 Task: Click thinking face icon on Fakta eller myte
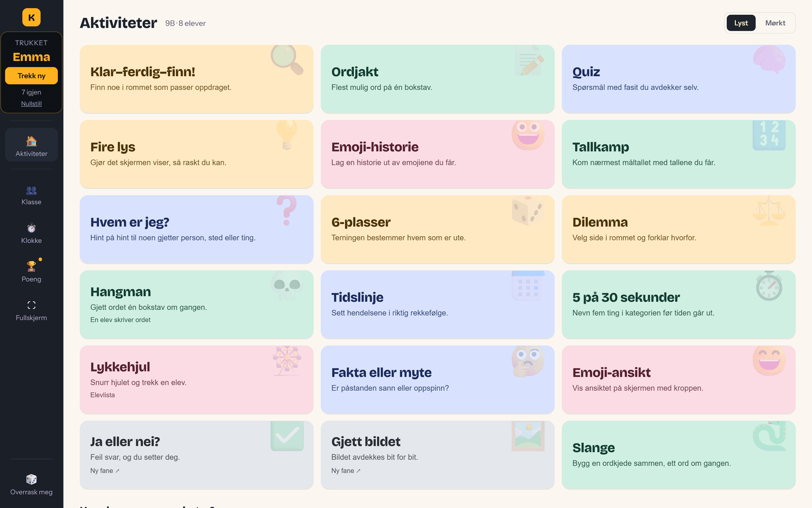528,361
